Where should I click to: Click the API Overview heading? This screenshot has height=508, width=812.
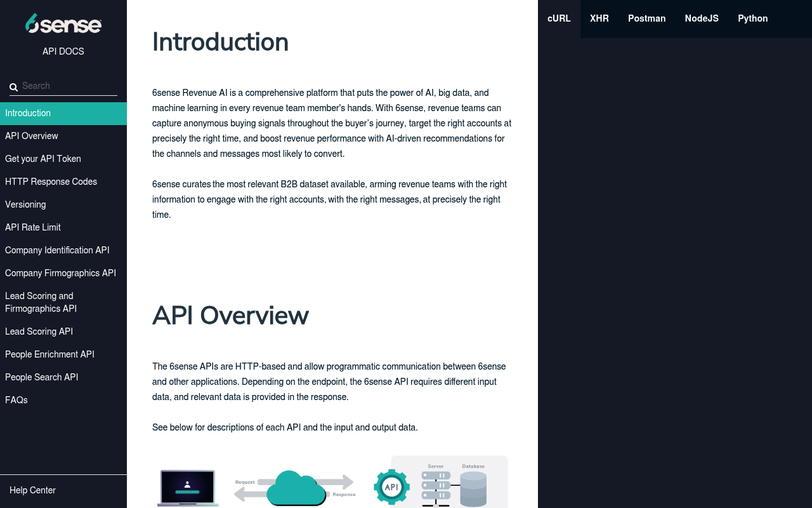[x=230, y=316]
